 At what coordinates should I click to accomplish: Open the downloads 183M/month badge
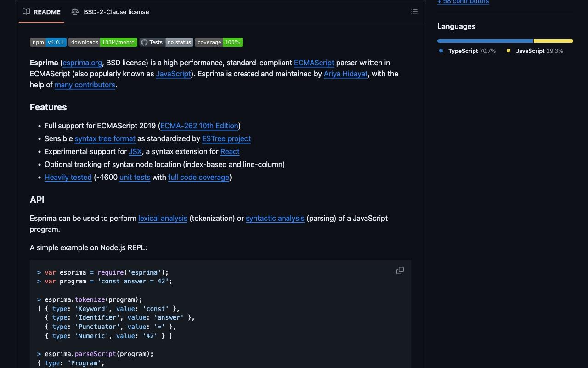[x=103, y=42]
